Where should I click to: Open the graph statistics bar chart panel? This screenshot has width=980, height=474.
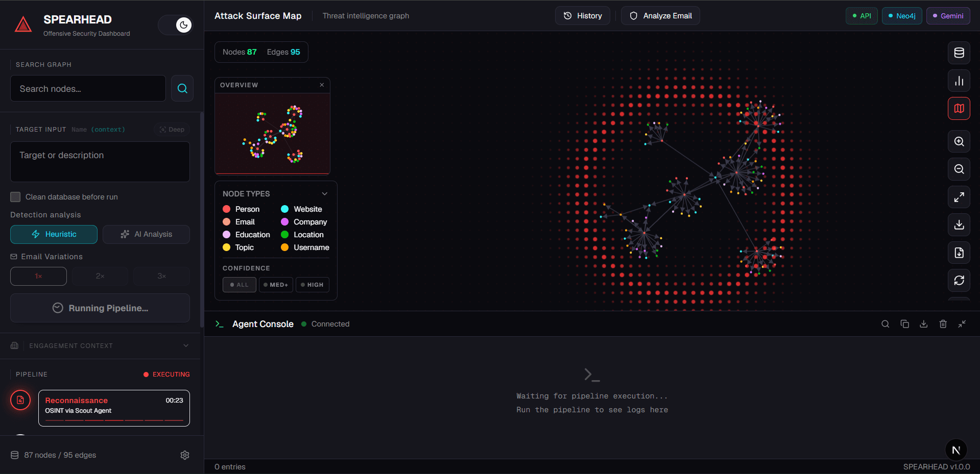tap(959, 81)
